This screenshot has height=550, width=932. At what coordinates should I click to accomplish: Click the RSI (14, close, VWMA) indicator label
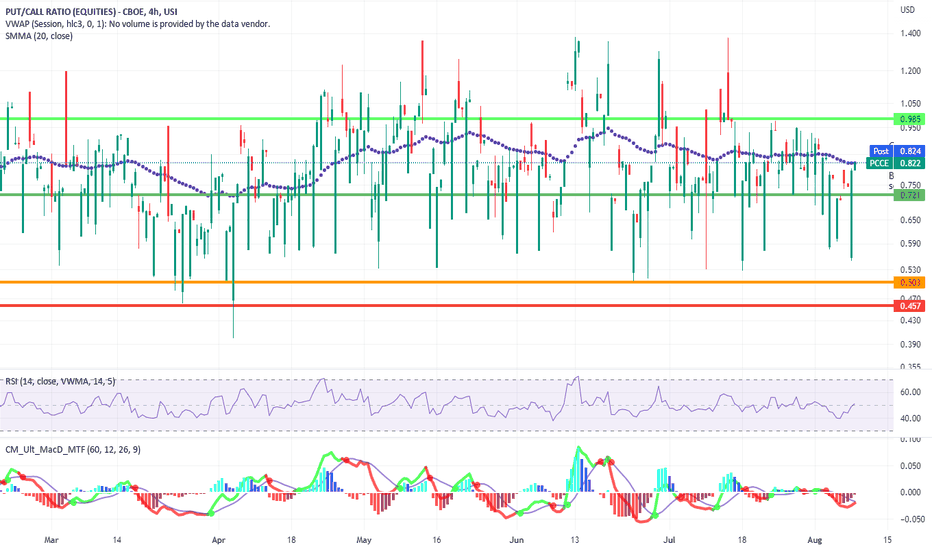click(60, 381)
